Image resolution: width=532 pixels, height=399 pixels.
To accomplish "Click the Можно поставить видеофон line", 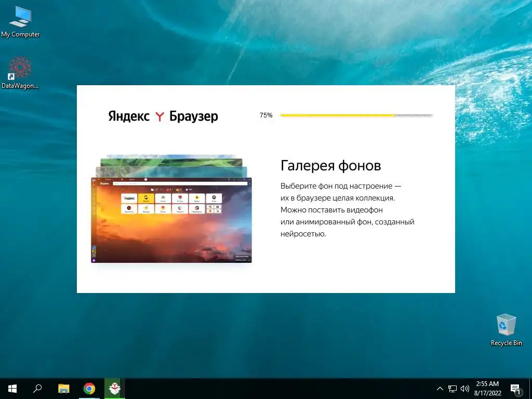I will (331, 210).
